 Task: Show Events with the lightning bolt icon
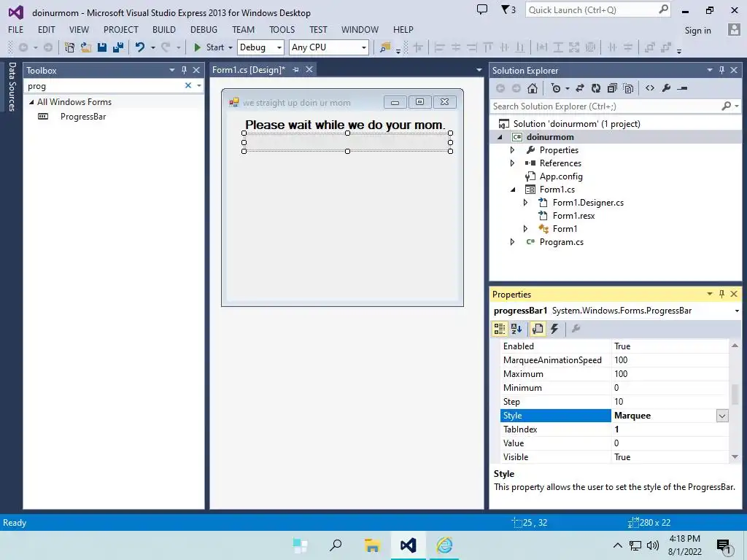click(x=554, y=329)
